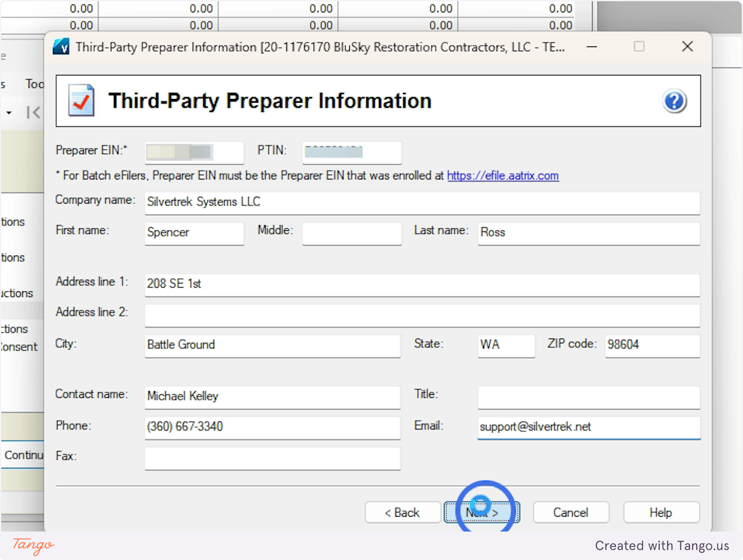
Task: Click the Last name field containing Ross
Action: tap(589, 233)
